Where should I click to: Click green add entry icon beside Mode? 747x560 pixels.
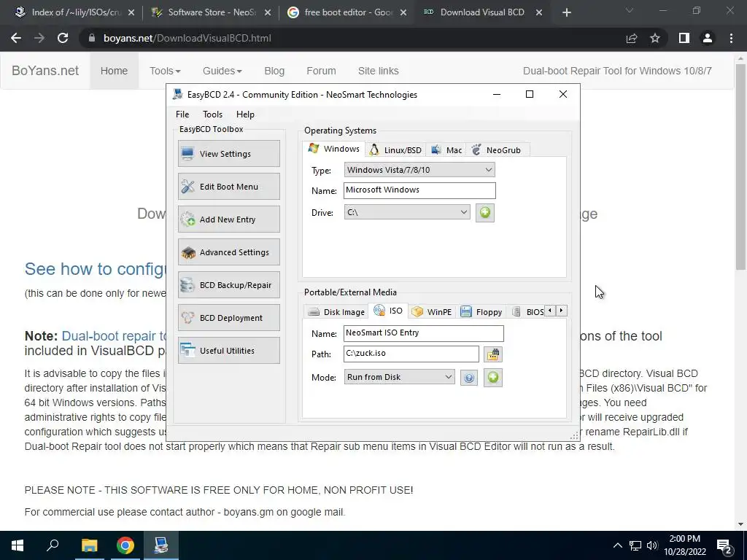click(493, 378)
